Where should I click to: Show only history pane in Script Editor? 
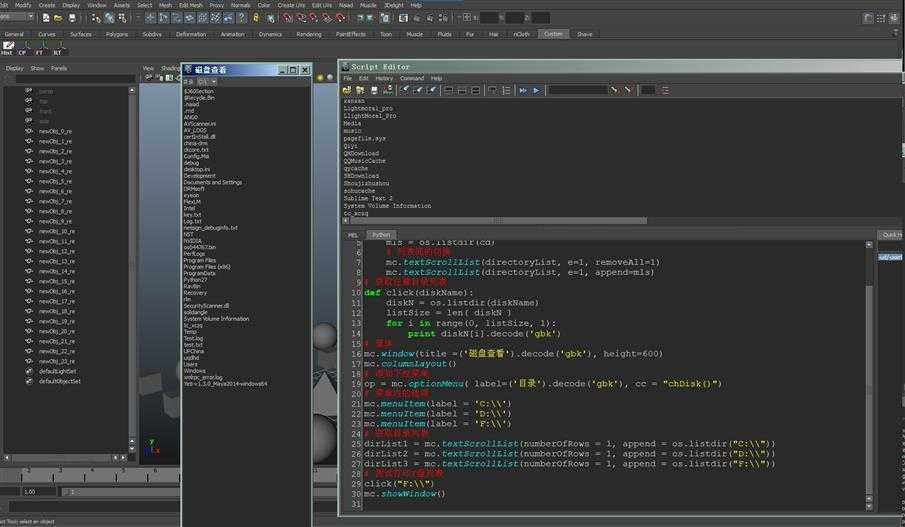(449, 90)
